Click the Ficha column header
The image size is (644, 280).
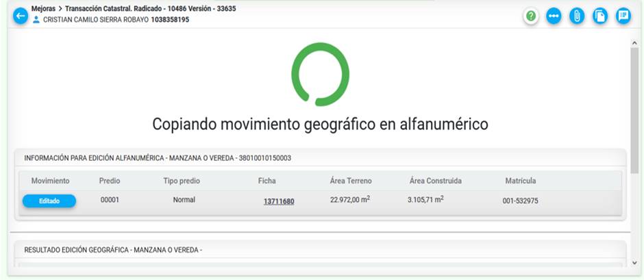267,181
